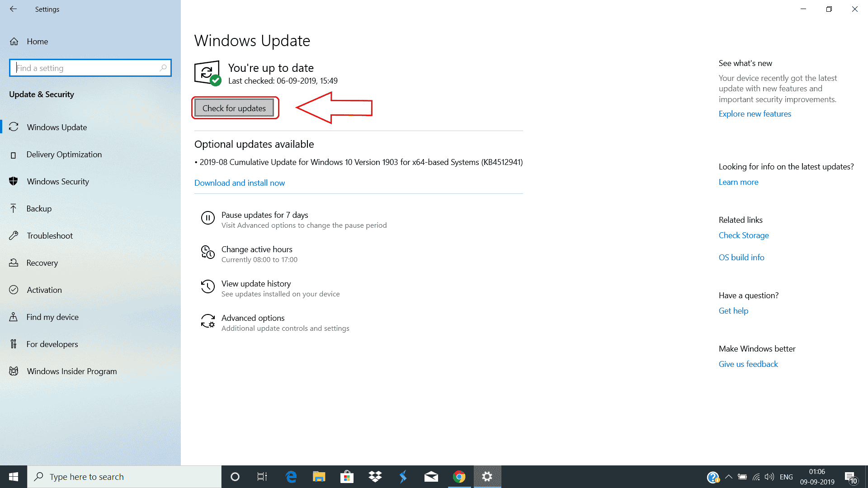Click the View update history icon
This screenshot has width=868, height=488.
click(x=208, y=286)
